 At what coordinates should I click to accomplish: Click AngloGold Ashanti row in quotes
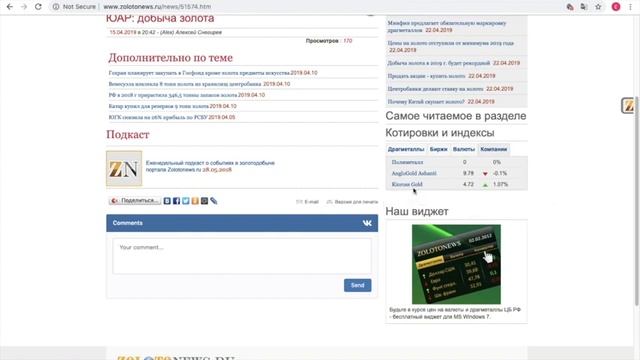456,173
